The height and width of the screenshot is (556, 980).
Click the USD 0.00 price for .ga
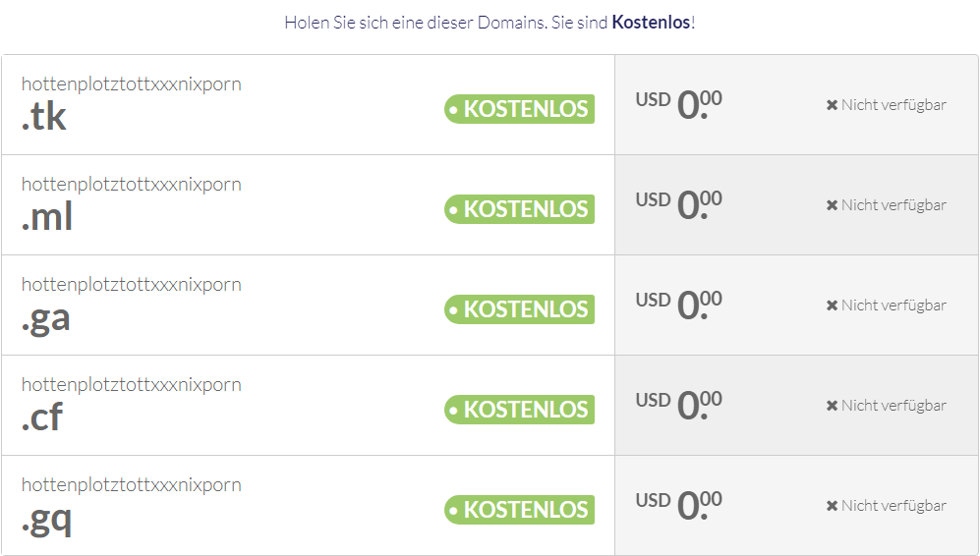(x=679, y=304)
